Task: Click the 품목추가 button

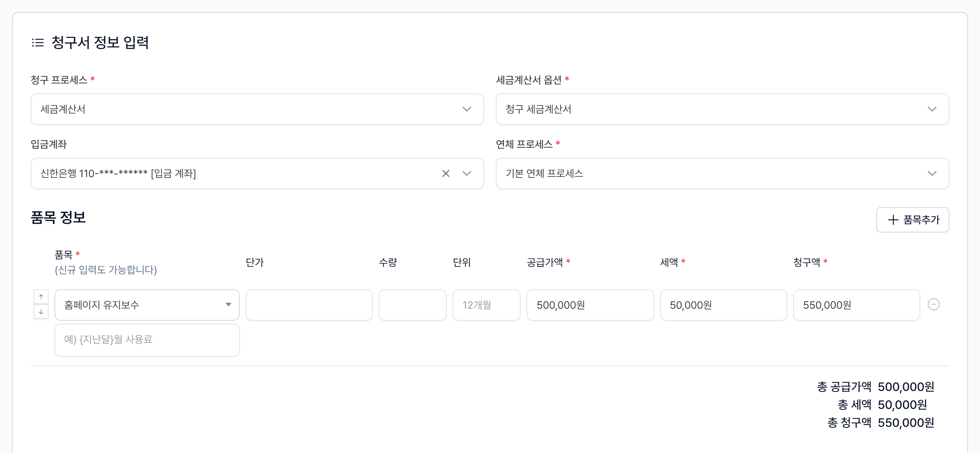Action: click(912, 220)
